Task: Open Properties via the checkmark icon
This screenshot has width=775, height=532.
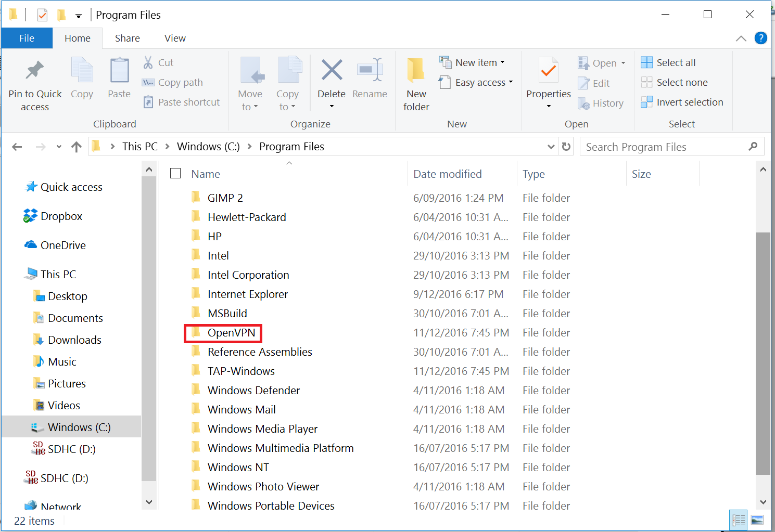Action: pos(548,71)
